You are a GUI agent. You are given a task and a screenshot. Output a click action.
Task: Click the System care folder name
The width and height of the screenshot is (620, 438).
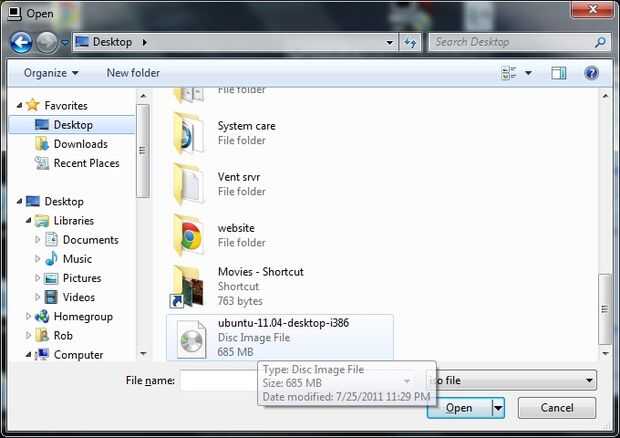click(246, 126)
